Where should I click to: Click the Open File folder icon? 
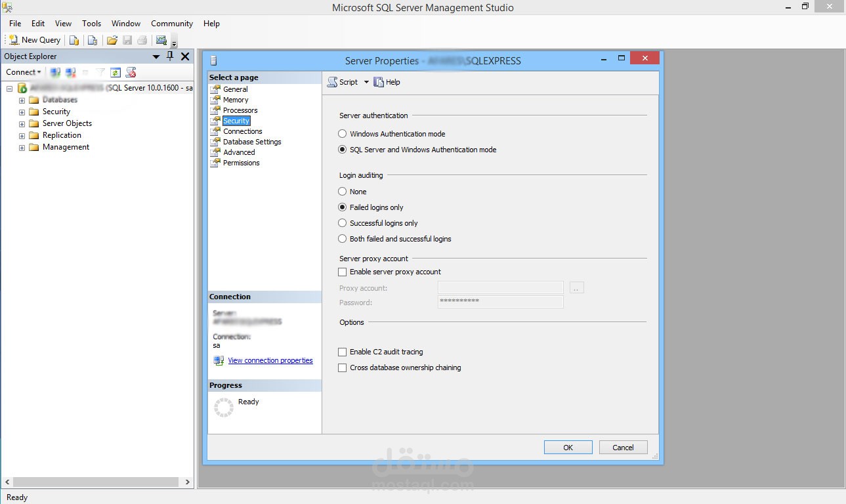tap(112, 40)
